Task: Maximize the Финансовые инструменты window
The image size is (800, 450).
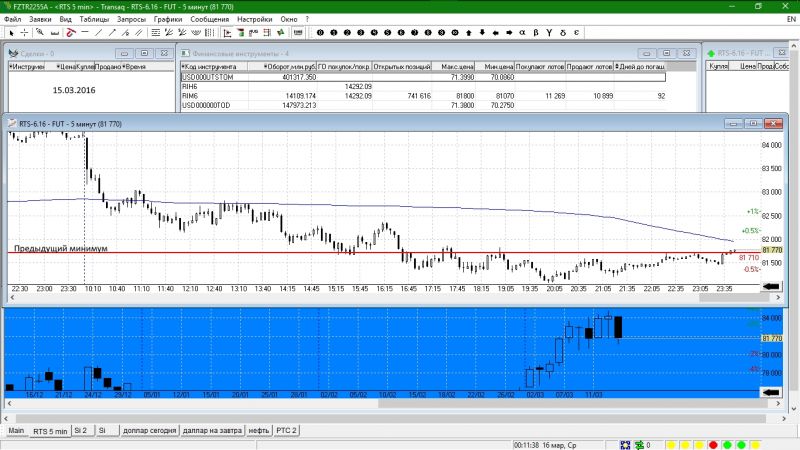Action: click(666, 53)
